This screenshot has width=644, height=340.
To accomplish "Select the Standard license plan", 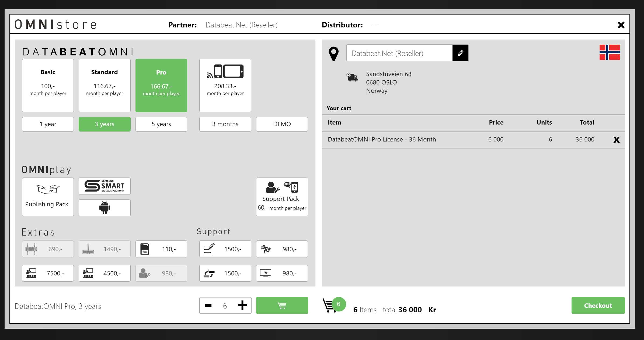I will coord(105,86).
